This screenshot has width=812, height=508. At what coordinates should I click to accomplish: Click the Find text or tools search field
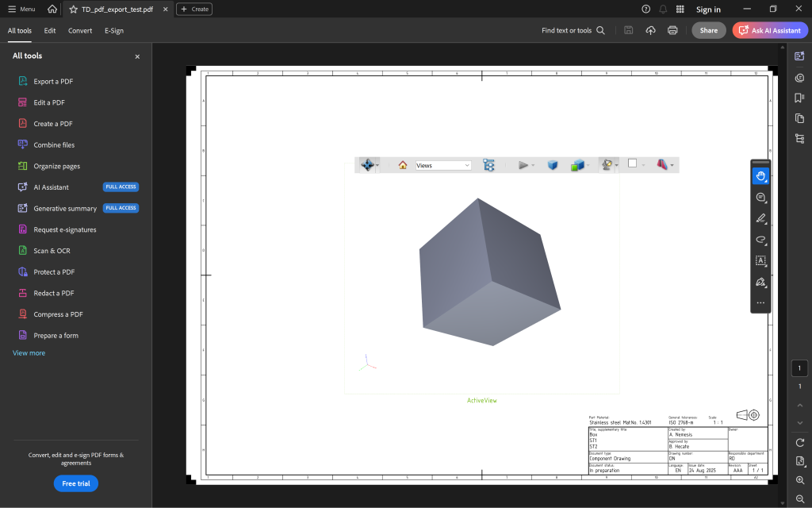(x=565, y=30)
